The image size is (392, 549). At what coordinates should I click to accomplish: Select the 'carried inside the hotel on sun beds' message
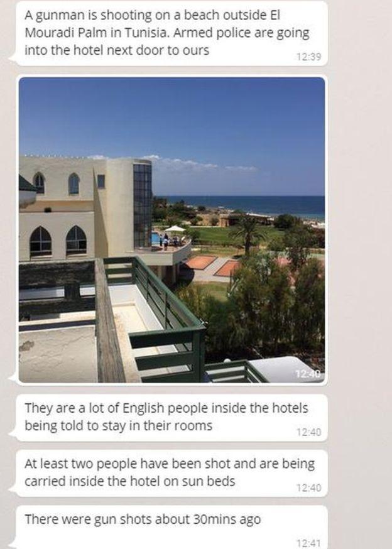pyautogui.click(x=171, y=474)
